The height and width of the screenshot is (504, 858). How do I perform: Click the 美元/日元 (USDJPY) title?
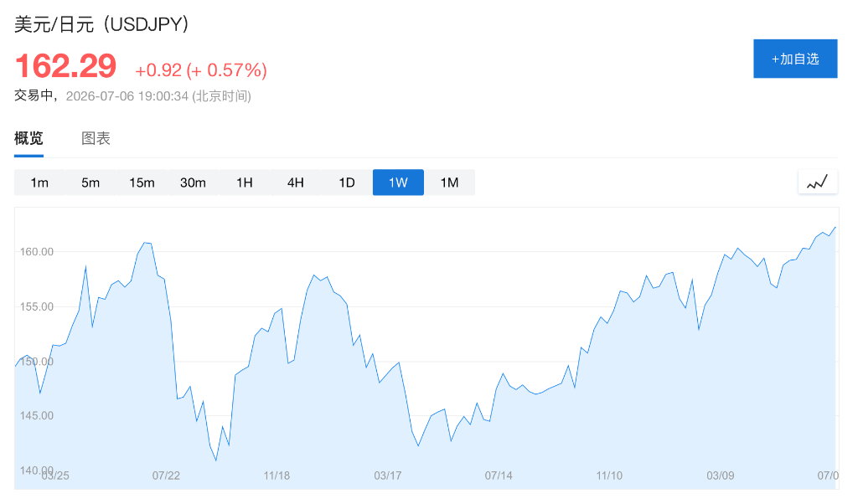101,24
